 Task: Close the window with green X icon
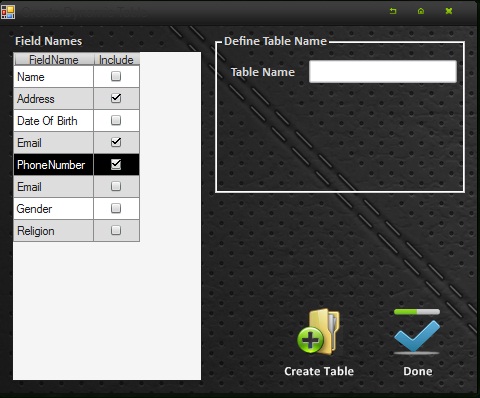click(x=449, y=11)
